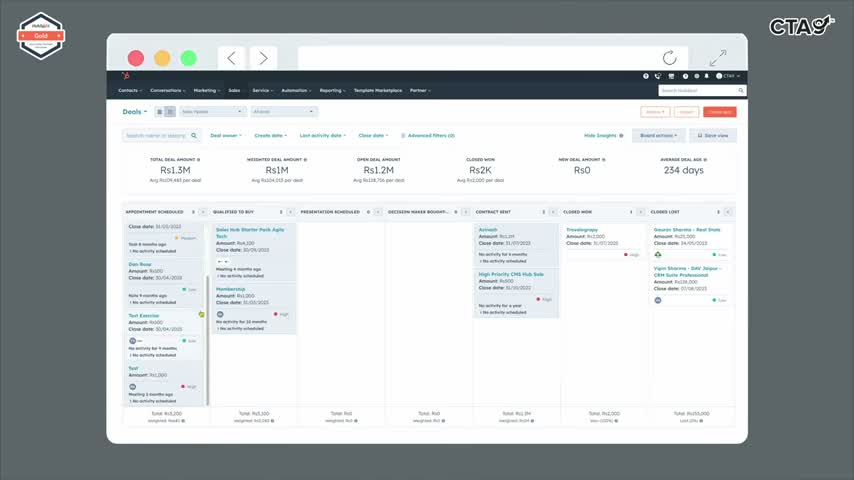The width and height of the screenshot is (854, 480).
Task: Click the search magnifier in the HubSpot search box
Action: (741, 90)
